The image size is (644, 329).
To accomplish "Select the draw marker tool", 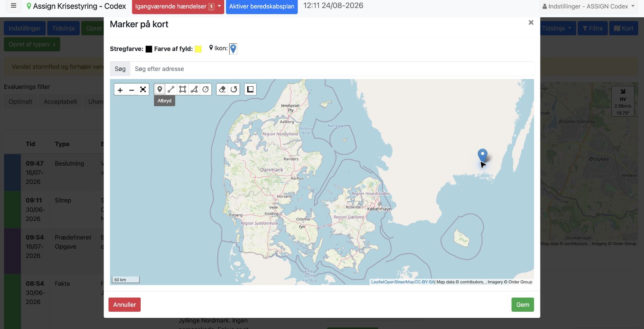I will click(160, 89).
